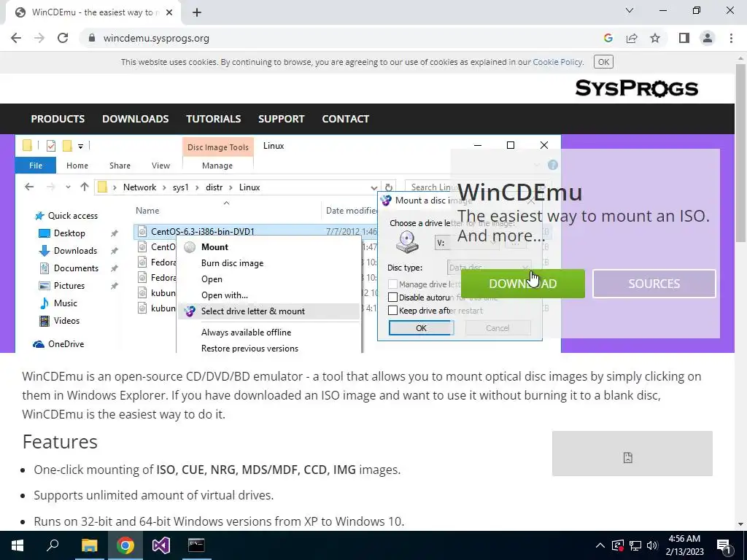
Task: Click the browser back arrow
Action: [16, 38]
